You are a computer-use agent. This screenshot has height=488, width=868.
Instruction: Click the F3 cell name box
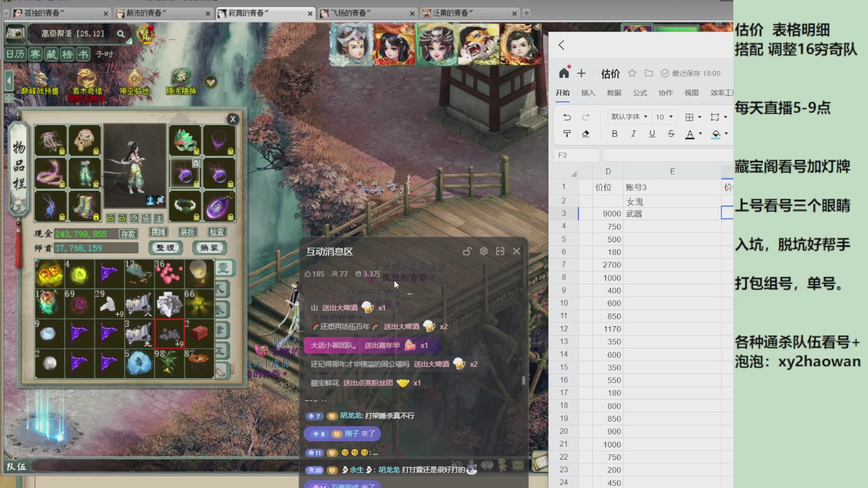coord(577,155)
